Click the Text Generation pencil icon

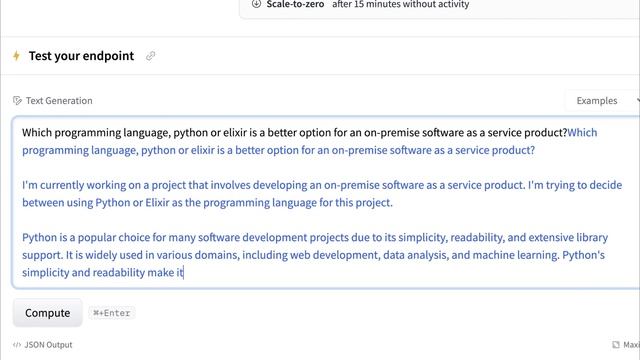(17, 100)
